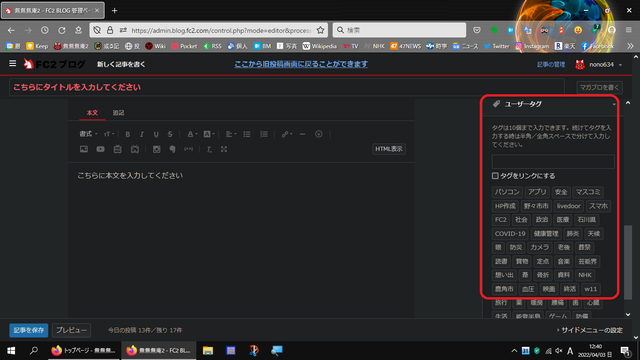Open Firefox history clock icon
Screen dimensions: 640x360
[44, 30]
